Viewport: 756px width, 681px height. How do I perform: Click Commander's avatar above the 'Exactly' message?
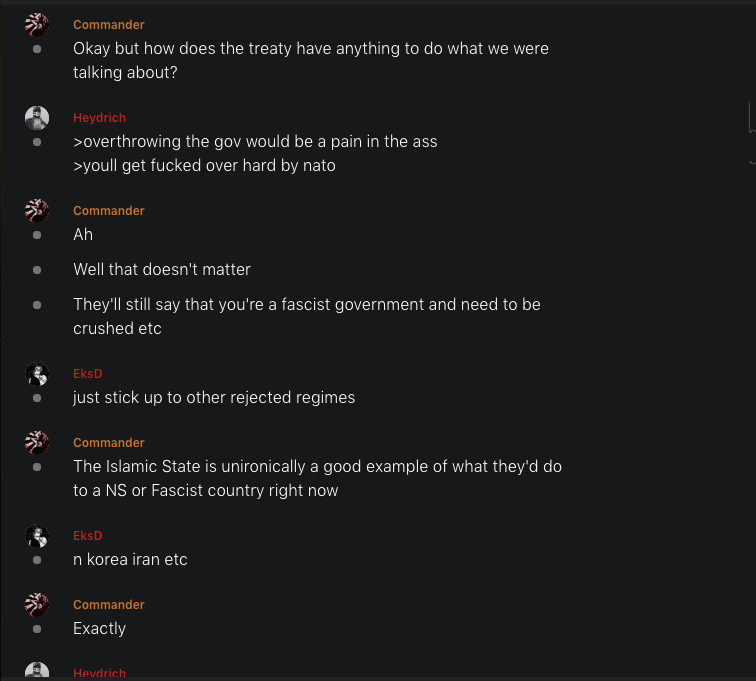37,605
